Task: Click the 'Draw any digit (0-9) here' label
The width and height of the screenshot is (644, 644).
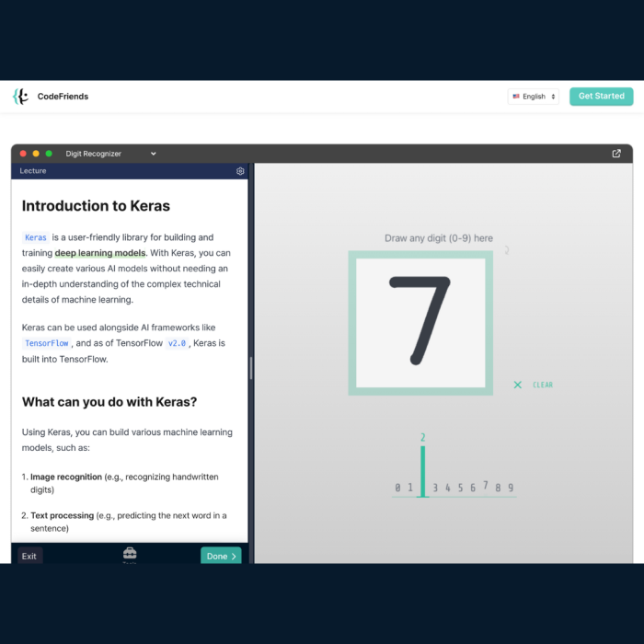Action: (439, 238)
